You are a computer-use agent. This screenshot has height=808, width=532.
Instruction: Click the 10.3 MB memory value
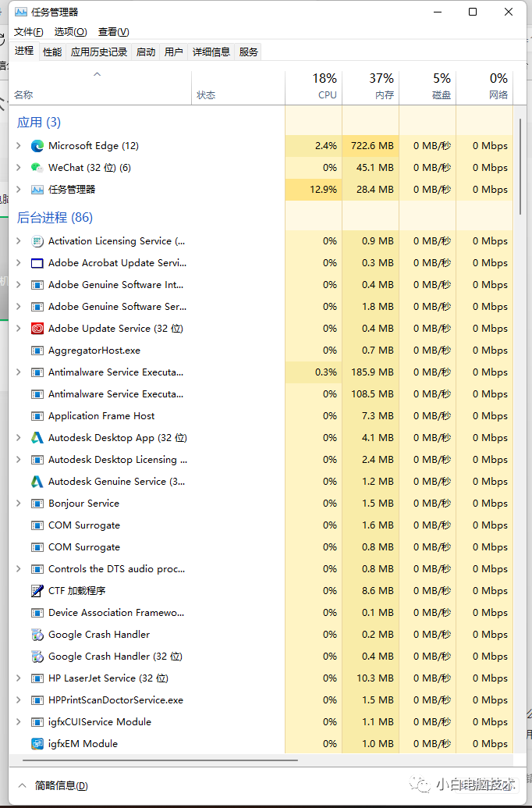pos(375,678)
